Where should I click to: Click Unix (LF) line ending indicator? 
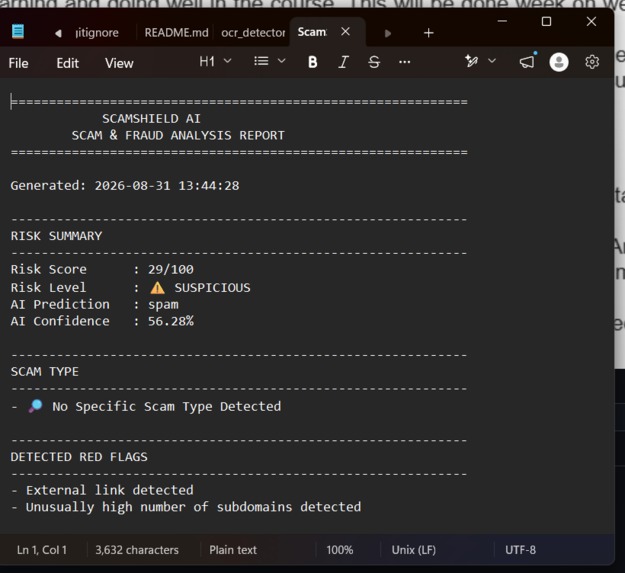pos(414,550)
